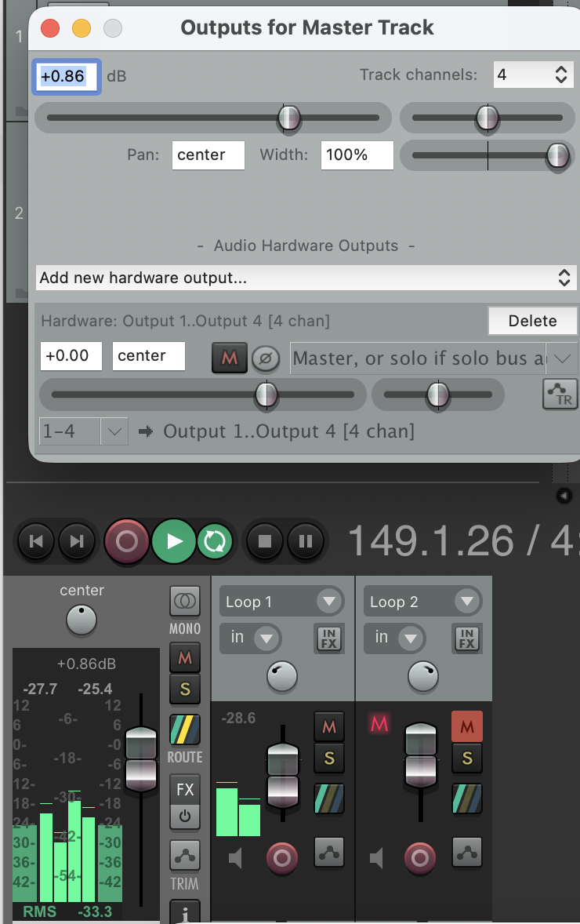Open Loop 2 routing icon
Screen dimensions: 580x924
pyautogui.click(x=467, y=798)
